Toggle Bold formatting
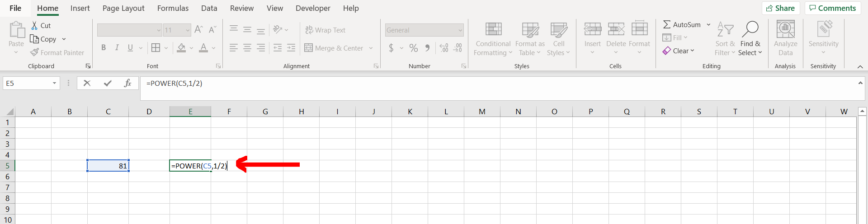The height and width of the screenshot is (224, 868). [x=104, y=48]
